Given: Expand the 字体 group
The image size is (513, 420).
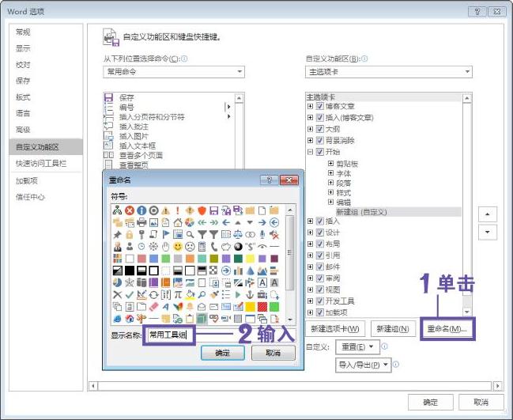Looking at the screenshot, I should [x=330, y=173].
